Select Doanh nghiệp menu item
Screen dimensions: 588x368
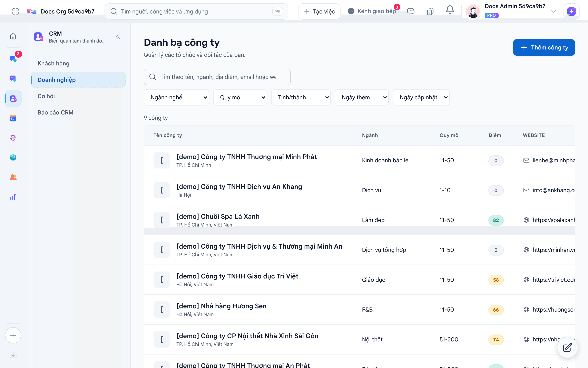pos(78,80)
